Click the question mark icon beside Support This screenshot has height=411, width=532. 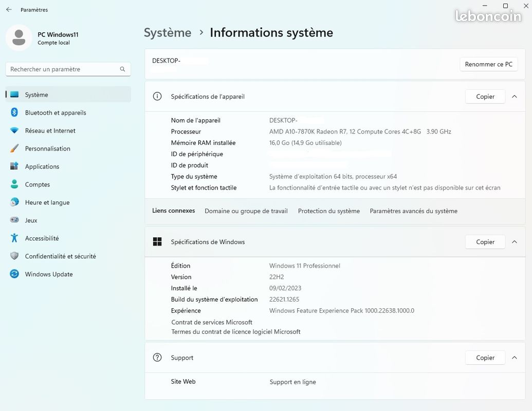(x=157, y=358)
